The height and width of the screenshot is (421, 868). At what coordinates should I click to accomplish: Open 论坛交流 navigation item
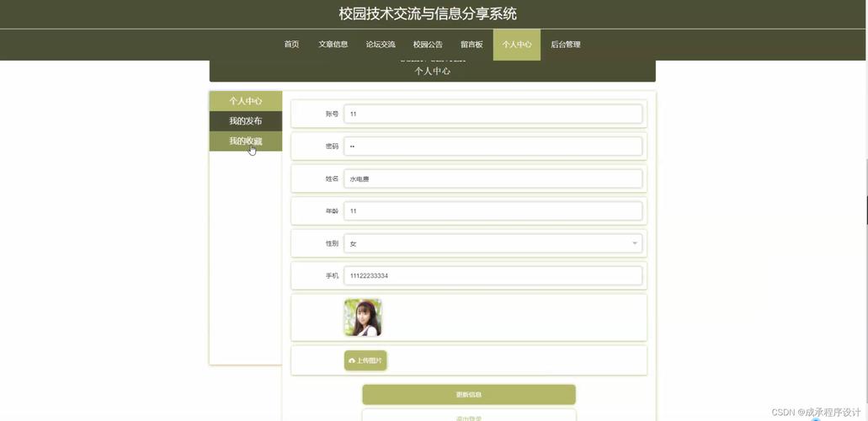(381, 45)
